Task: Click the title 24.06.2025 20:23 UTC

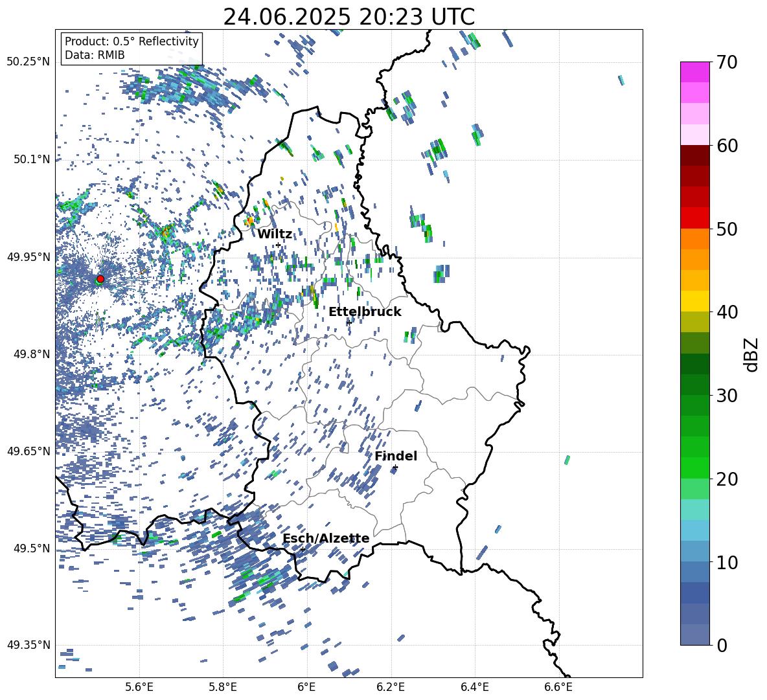Action: (349, 17)
